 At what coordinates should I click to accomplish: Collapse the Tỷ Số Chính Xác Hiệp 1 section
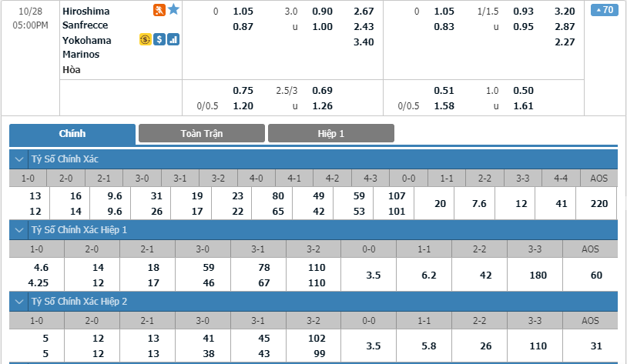[18, 230]
